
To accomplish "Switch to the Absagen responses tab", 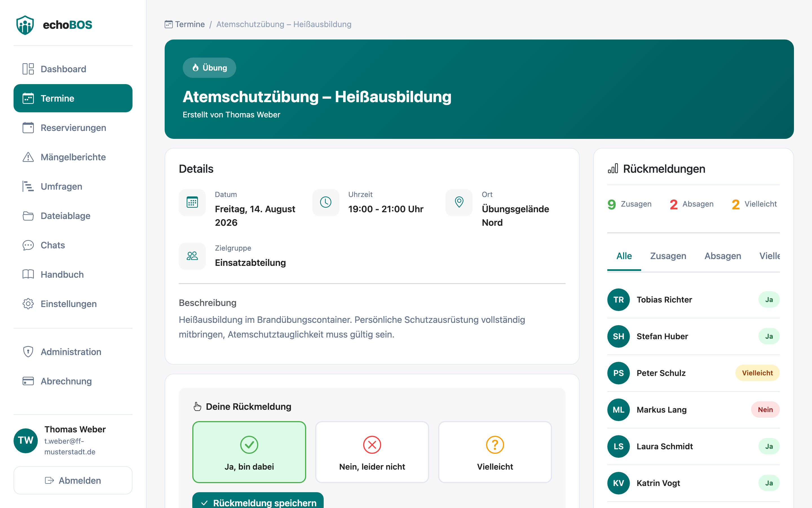I will point(723,256).
